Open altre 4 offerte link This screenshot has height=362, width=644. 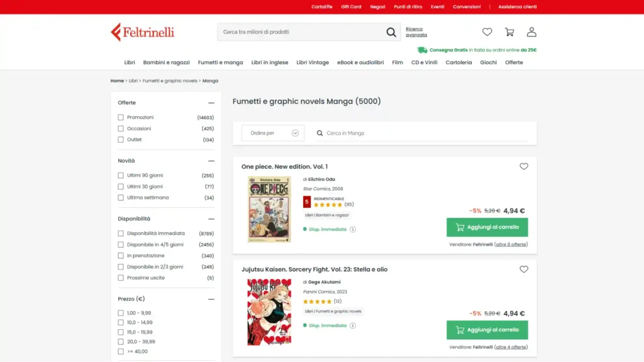511,347
